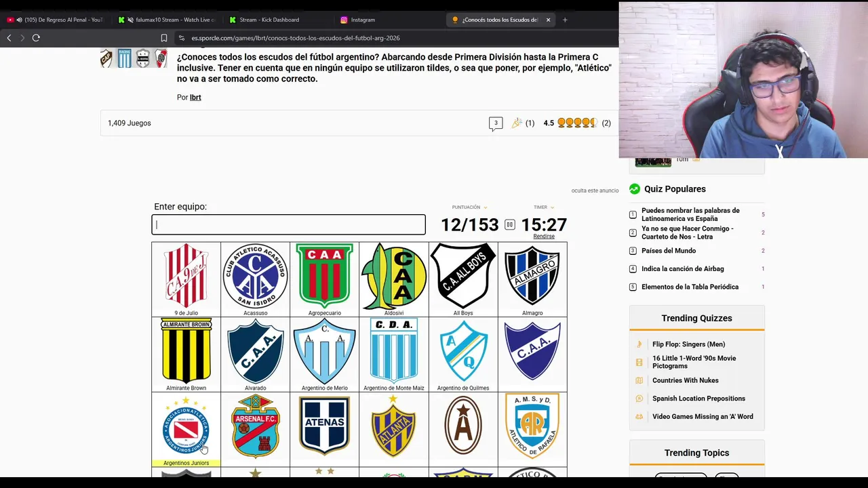The image size is (868, 488).
Task: Click inside the Enter equipo answer field
Action: [288, 225]
